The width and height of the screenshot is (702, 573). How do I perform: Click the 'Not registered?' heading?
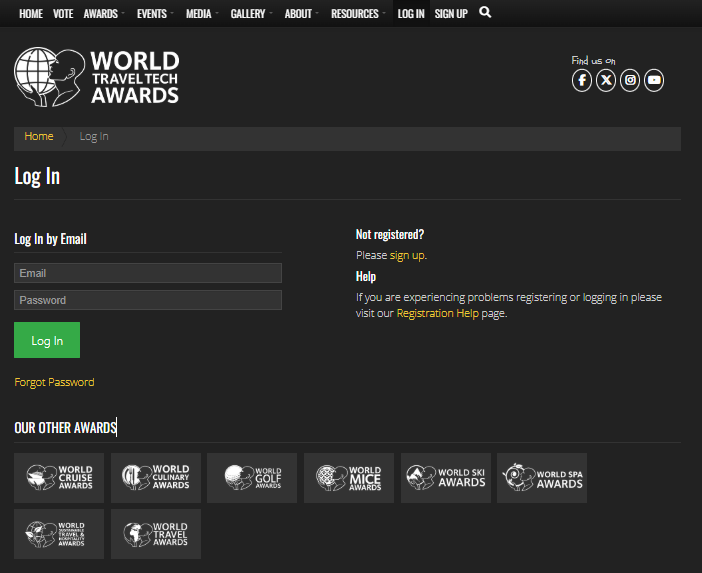390,235
